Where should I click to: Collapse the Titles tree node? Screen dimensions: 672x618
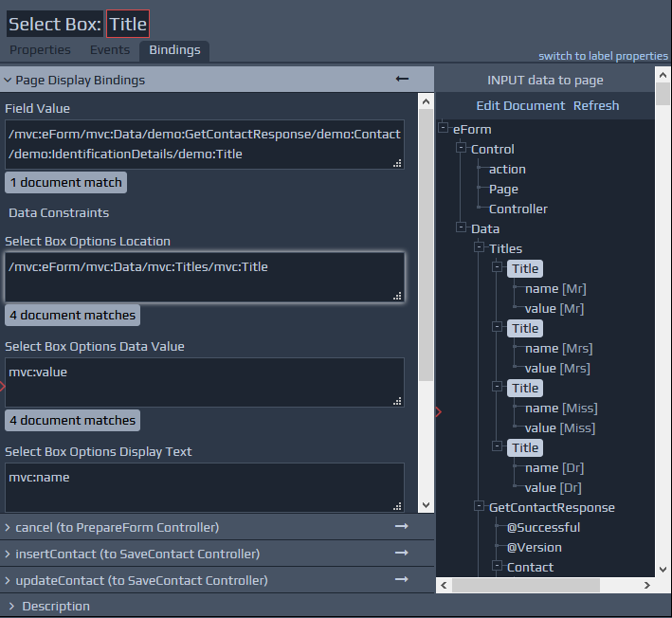click(480, 246)
